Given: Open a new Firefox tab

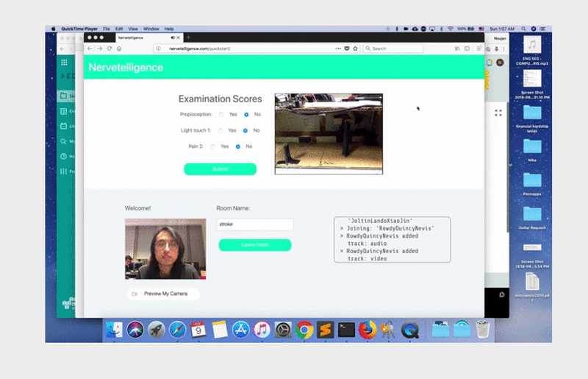Looking at the screenshot, I should pyautogui.click(x=188, y=38).
